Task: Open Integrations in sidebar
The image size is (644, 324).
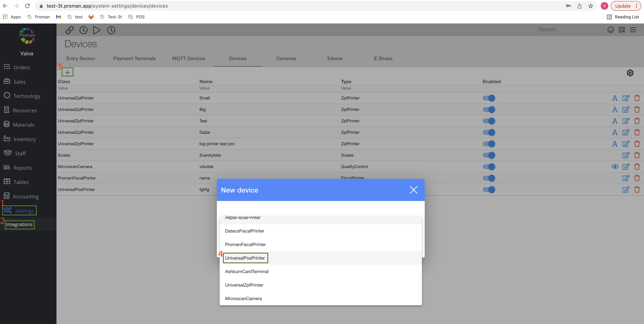Action: [19, 225]
